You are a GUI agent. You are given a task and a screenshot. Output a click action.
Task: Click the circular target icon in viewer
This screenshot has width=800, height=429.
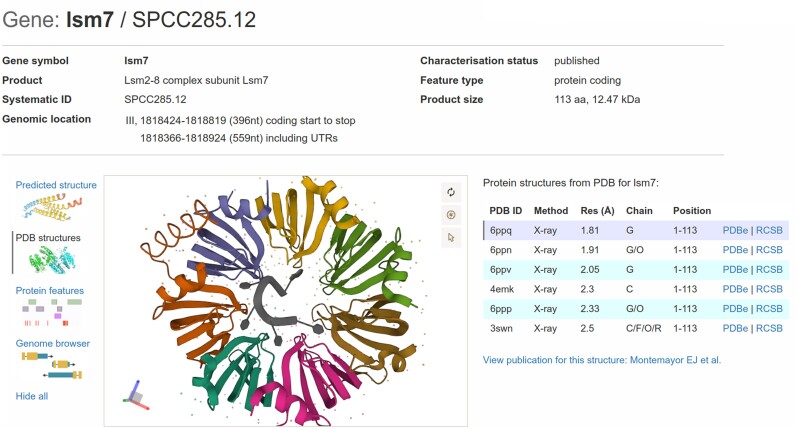pos(451,214)
